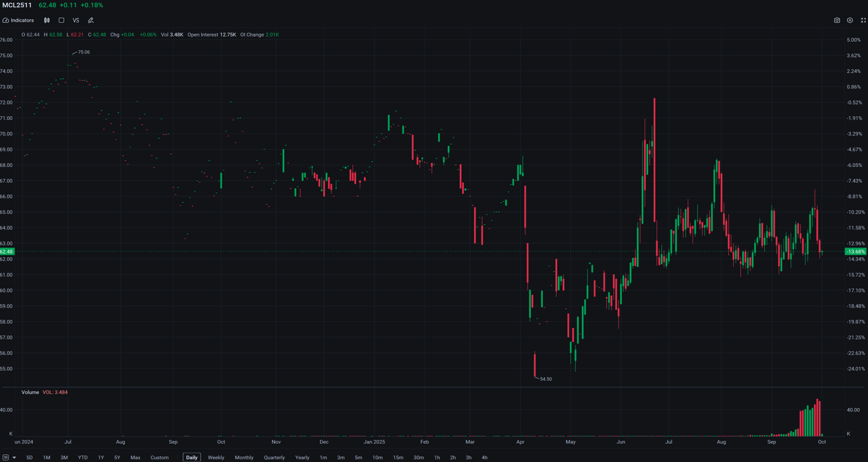The width and height of the screenshot is (868, 462).
Task: Choose the 1Y range
Action: tap(101, 457)
